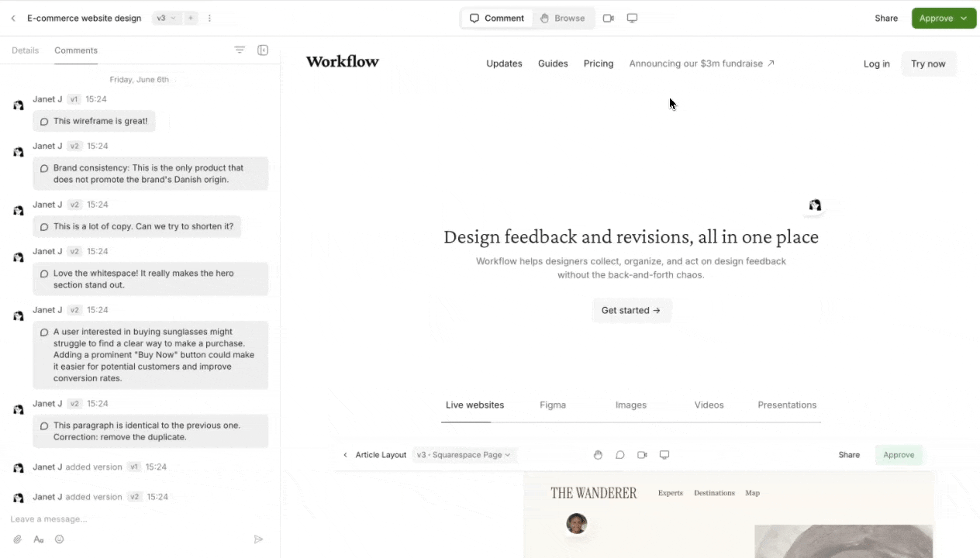Open the Details tab
Screen dimensions: 980x558
(x=25, y=50)
